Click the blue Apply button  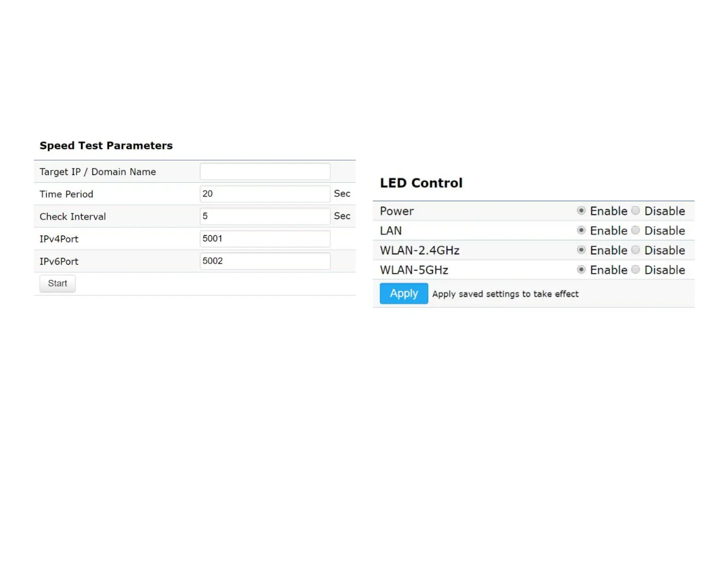(x=404, y=293)
